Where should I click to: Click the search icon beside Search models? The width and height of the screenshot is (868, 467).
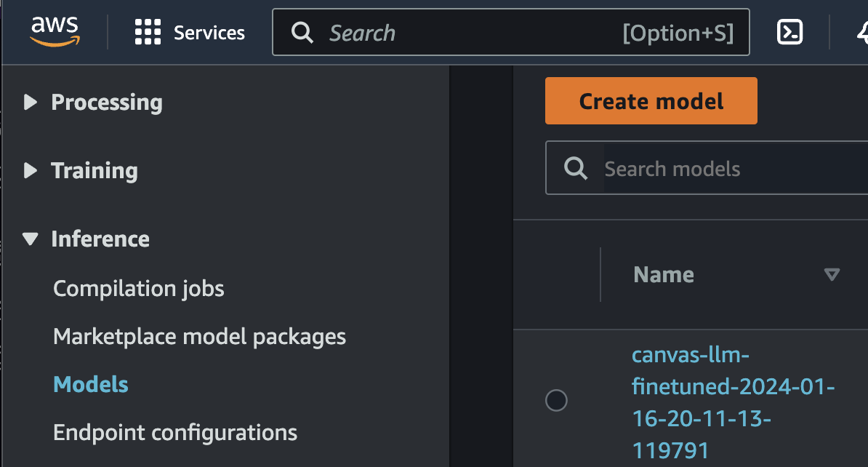pyautogui.click(x=576, y=169)
